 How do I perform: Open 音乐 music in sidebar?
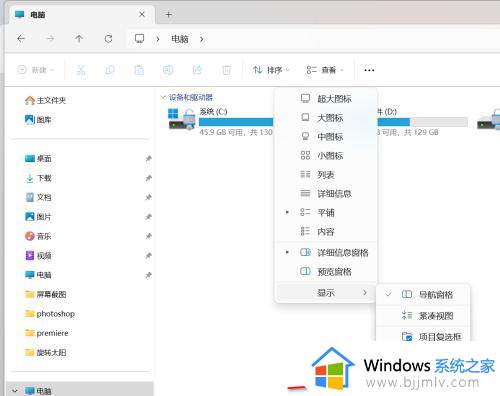point(38,236)
